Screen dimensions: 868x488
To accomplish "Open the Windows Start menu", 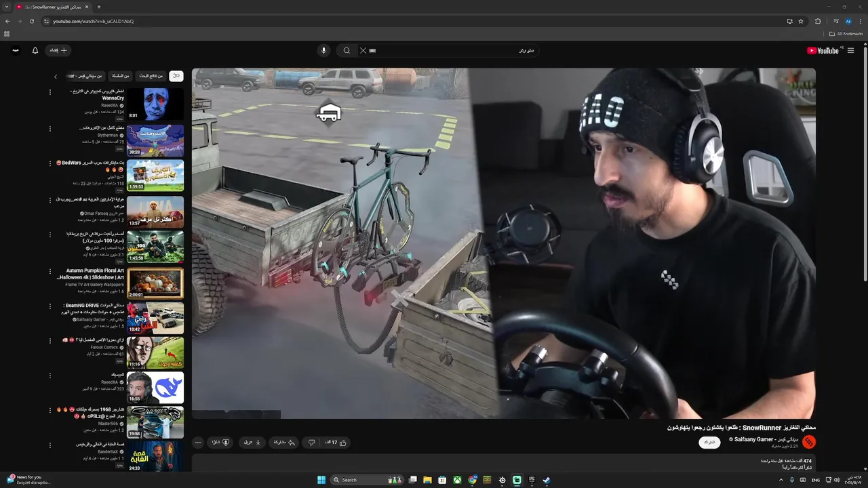I will 321,480.
